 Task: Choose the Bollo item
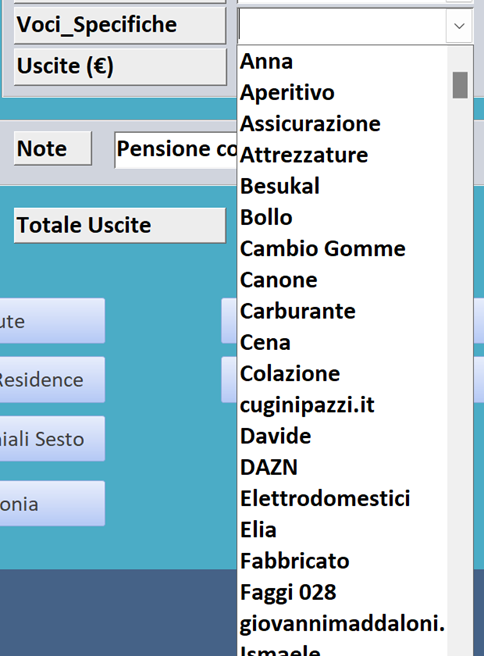(342, 217)
